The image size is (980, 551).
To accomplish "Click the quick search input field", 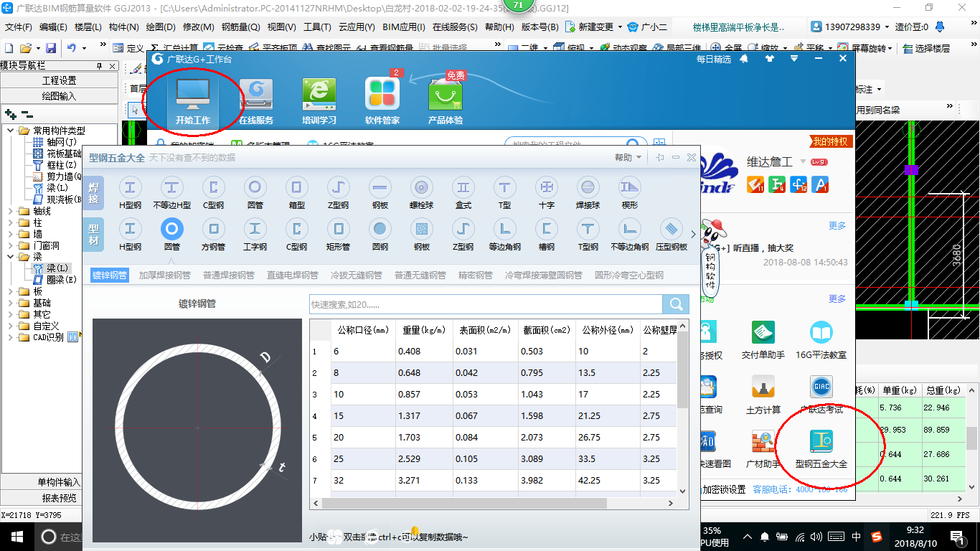I will [485, 304].
